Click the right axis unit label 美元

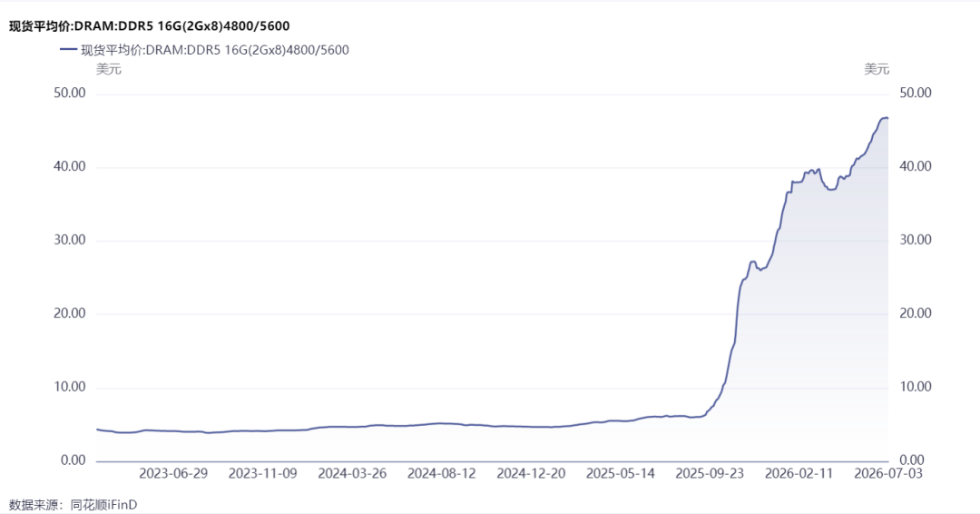click(877, 69)
